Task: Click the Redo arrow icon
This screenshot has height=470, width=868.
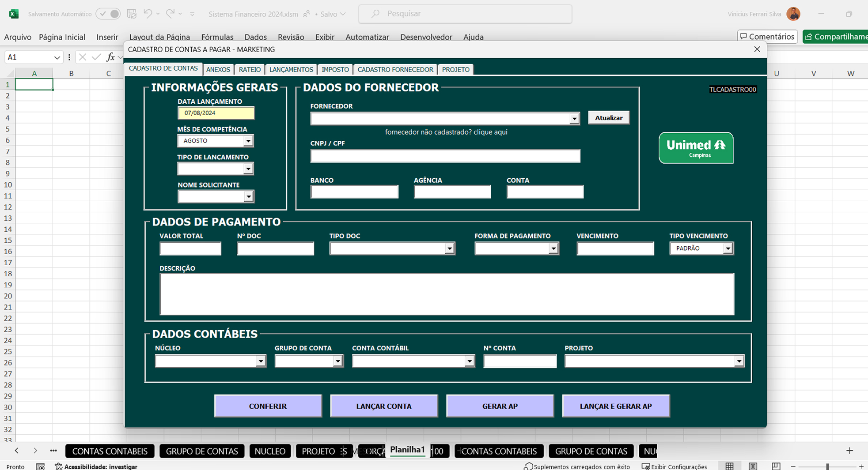Action: 170,14
